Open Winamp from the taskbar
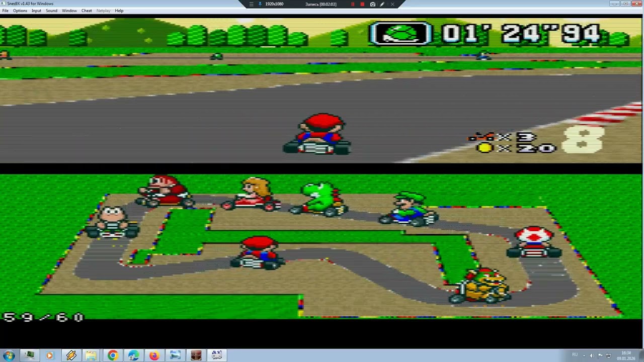 tap(71, 355)
